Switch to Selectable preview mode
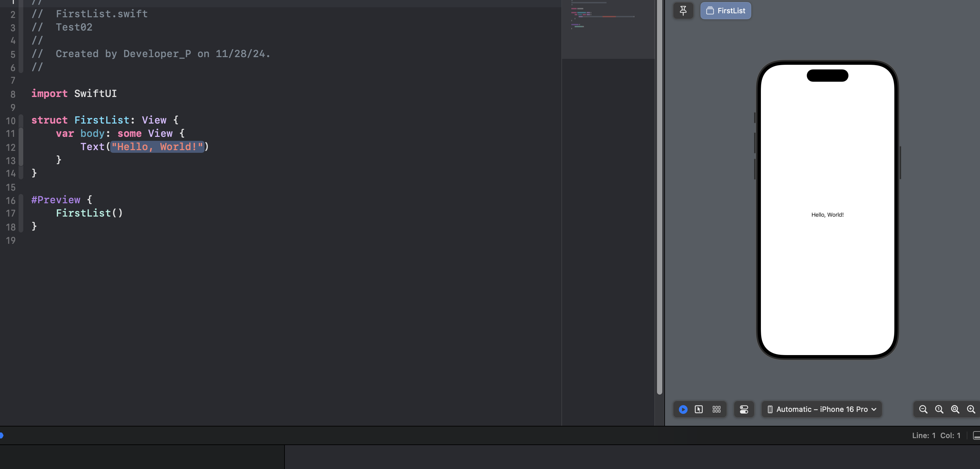Image resolution: width=980 pixels, height=469 pixels. tap(699, 409)
